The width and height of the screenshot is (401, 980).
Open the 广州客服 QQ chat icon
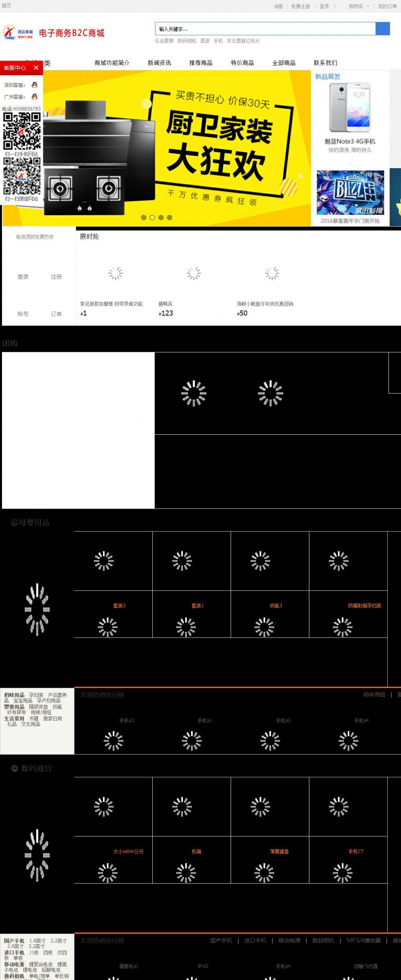point(34,97)
